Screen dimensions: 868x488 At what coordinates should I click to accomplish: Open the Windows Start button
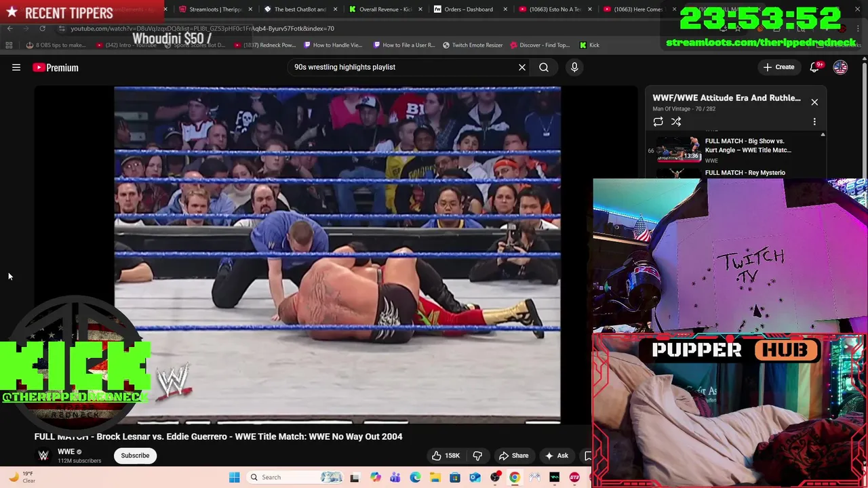(x=234, y=477)
